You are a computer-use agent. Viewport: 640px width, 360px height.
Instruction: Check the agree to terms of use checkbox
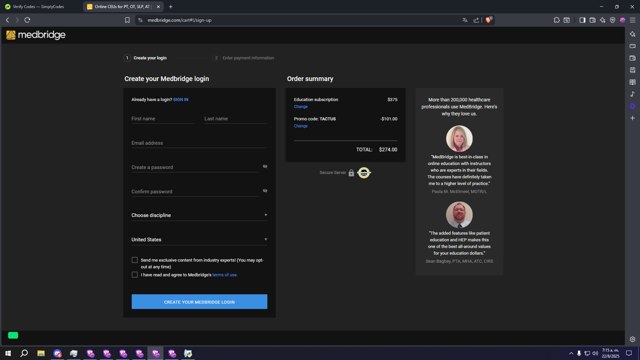coord(135,275)
